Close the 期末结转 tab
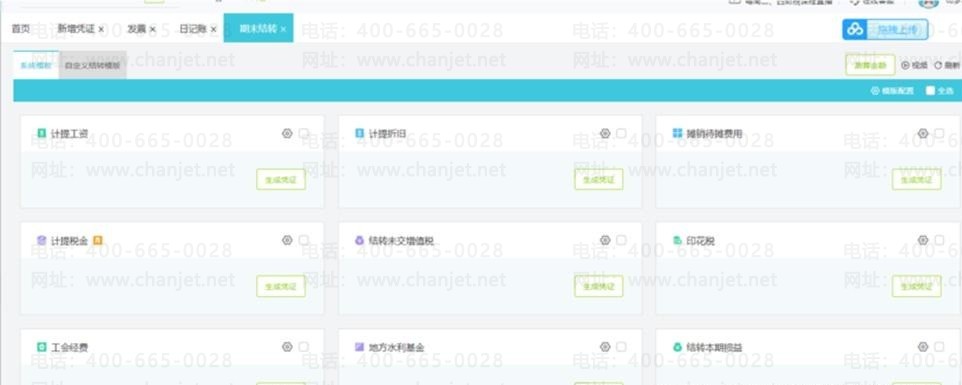Screen dimensions: 962x385 pyautogui.click(x=283, y=29)
